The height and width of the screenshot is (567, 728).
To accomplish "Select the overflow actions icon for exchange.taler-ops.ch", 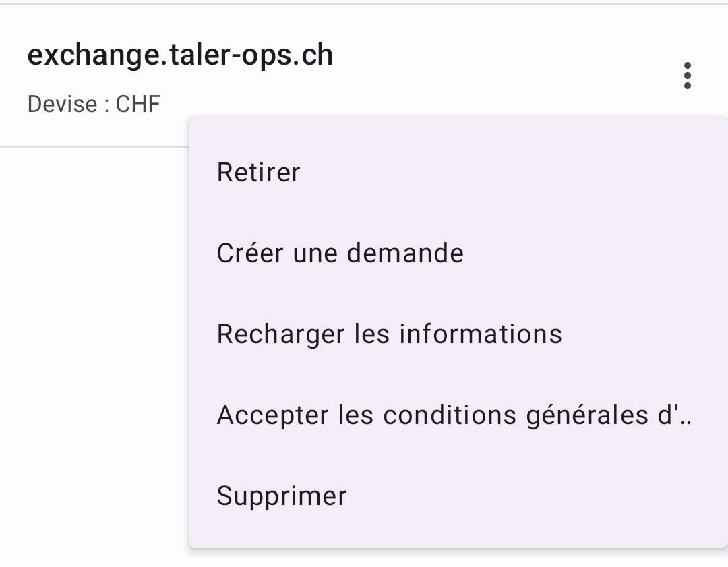I will 688,75.
